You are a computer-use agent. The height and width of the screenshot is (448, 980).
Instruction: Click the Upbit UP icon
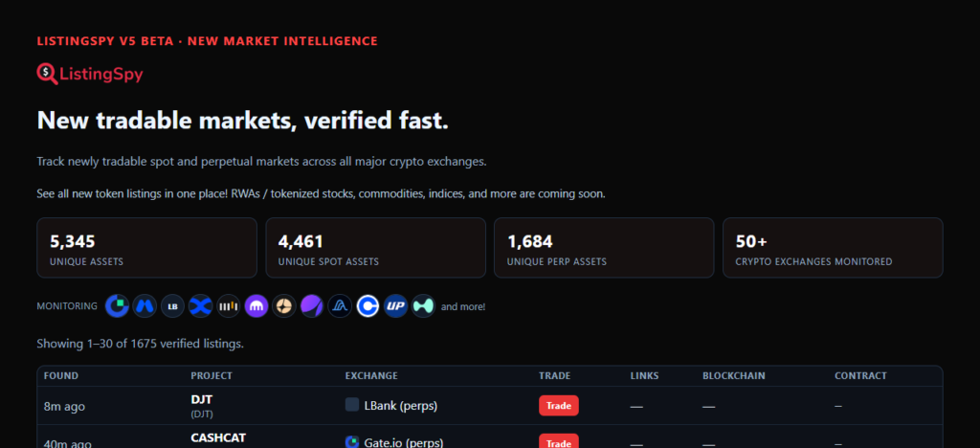pyautogui.click(x=395, y=306)
